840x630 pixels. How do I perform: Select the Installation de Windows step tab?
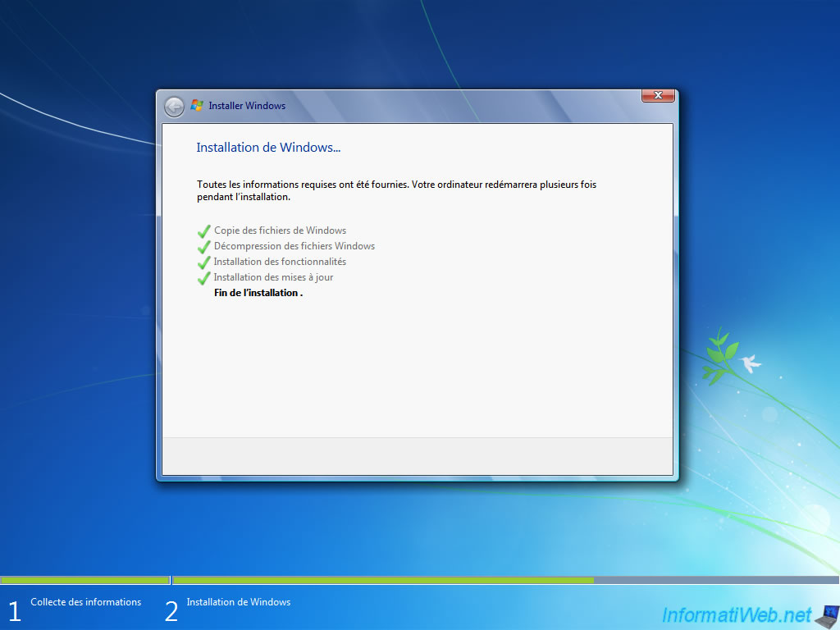click(x=238, y=601)
